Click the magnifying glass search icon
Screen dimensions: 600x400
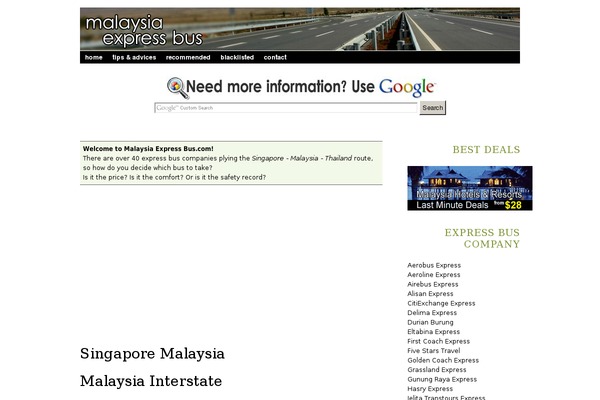click(x=178, y=88)
